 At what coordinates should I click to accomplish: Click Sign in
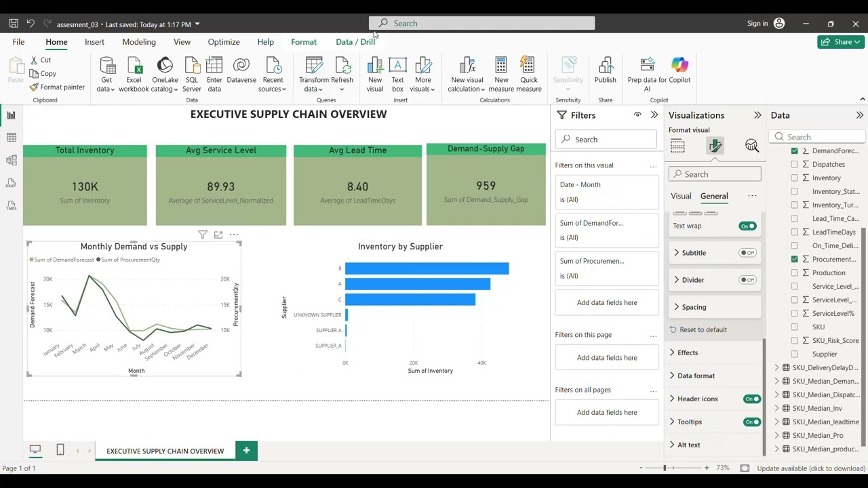[x=757, y=24]
